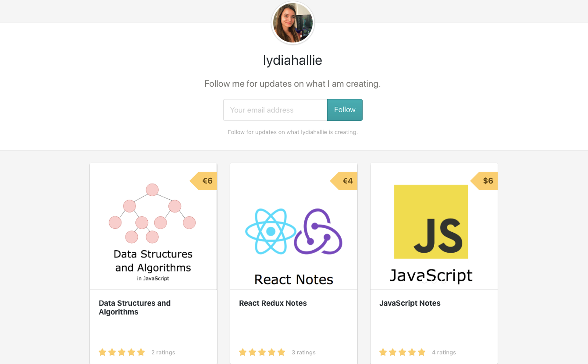Click the '4 ratings' text
588x364 pixels.
click(444, 353)
